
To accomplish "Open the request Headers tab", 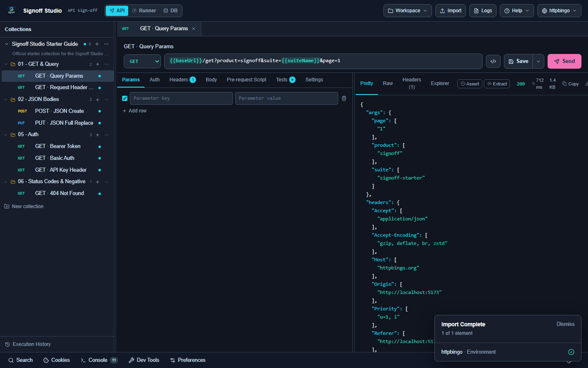I will click(x=183, y=80).
